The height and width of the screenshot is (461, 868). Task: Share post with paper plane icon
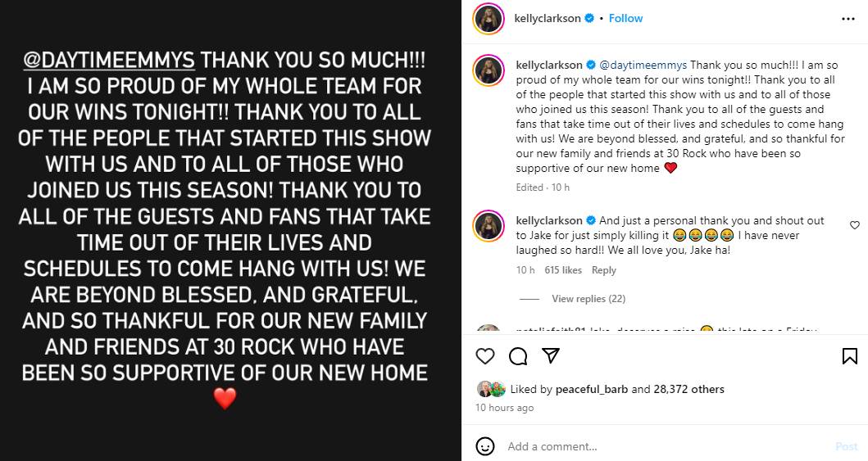551,356
